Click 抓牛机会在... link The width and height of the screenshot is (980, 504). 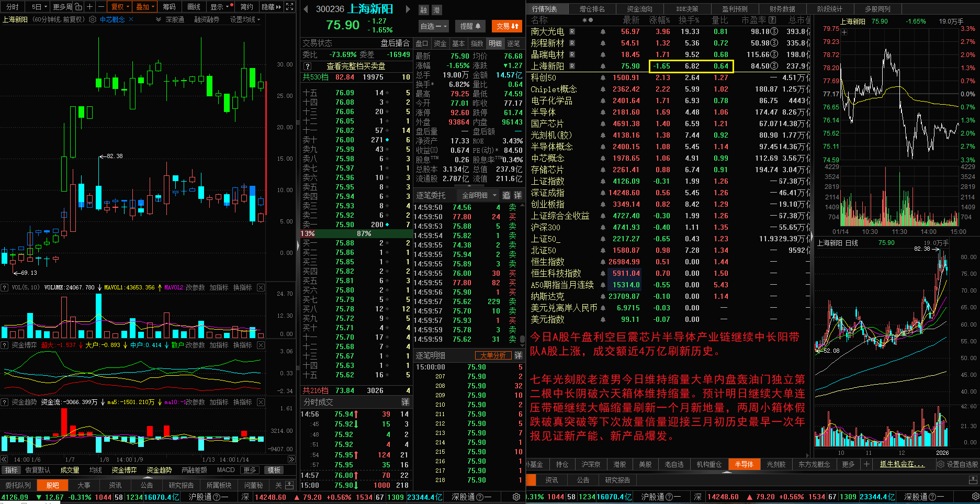pyautogui.click(x=902, y=464)
